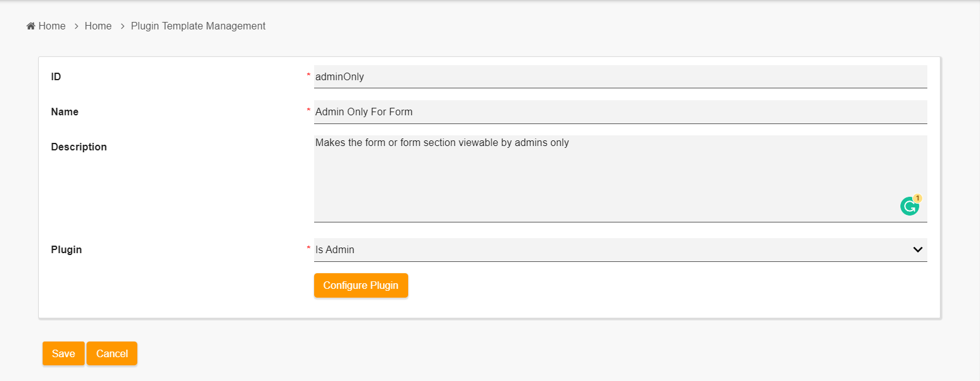Click the chevron separator after the first Home
This screenshot has height=381, width=980.
(76, 26)
